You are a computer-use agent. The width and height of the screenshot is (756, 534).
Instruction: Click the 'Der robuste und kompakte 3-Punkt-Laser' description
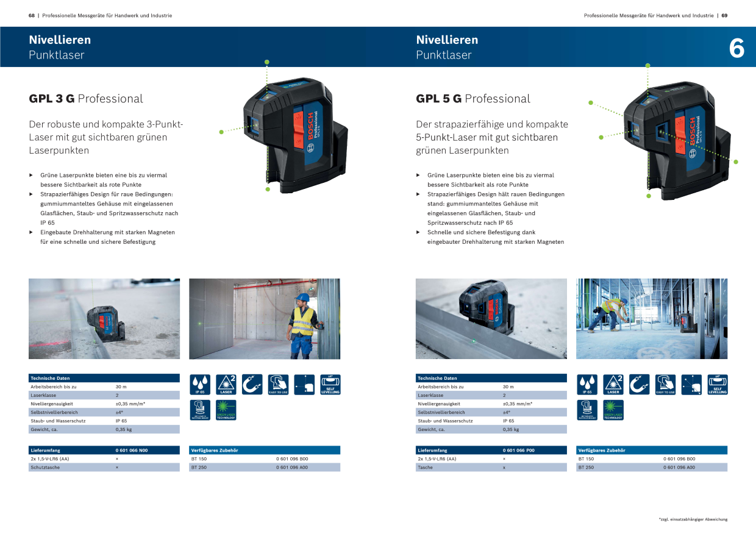tap(106, 137)
